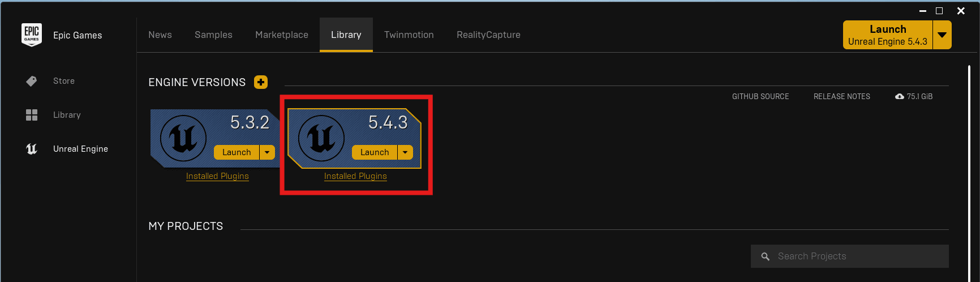The image size is (980, 282).
Task: Click the Unreal Engine sidebar label
Action: pos(80,149)
